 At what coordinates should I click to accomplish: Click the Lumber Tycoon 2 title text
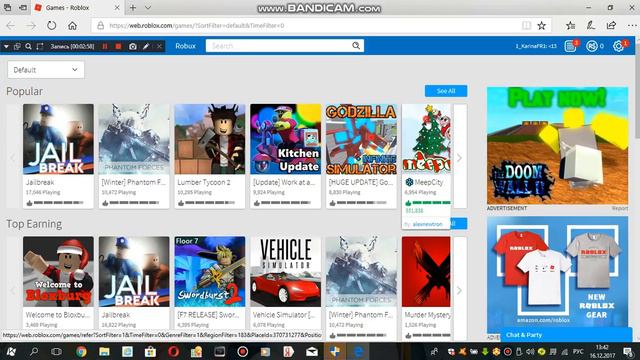pyautogui.click(x=204, y=182)
